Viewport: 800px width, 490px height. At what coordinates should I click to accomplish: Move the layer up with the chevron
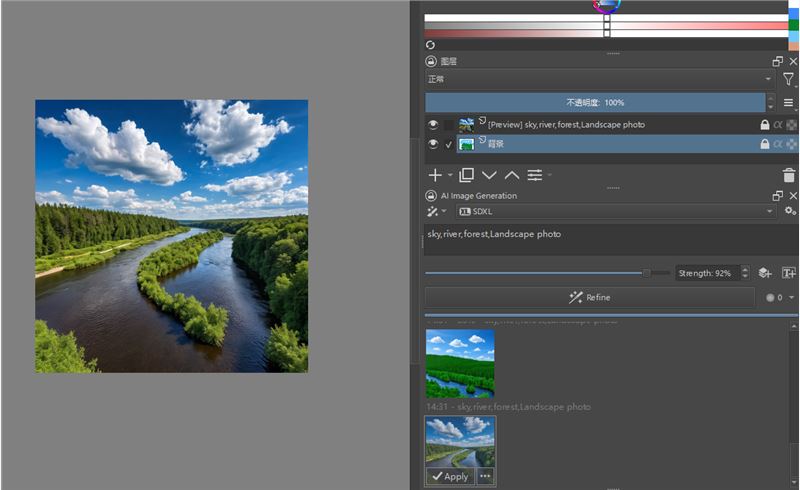[512, 176]
